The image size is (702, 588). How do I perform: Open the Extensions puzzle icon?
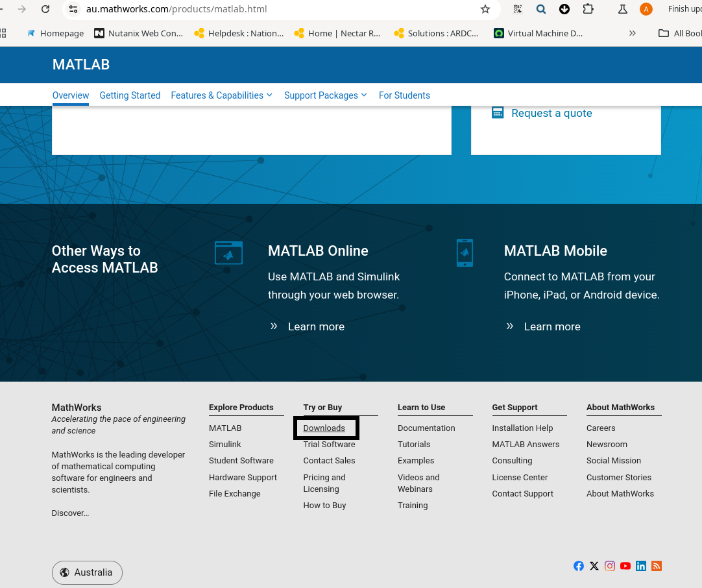[x=588, y=9]
